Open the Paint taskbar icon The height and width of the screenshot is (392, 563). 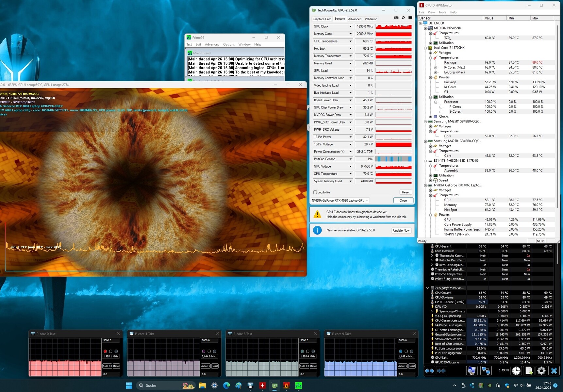[x=239, y=385]
